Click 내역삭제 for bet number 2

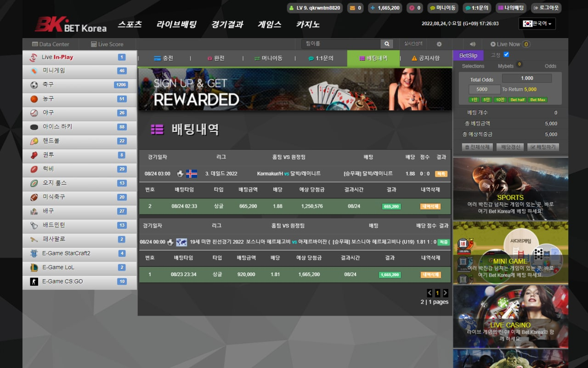(x=430, y=206)
